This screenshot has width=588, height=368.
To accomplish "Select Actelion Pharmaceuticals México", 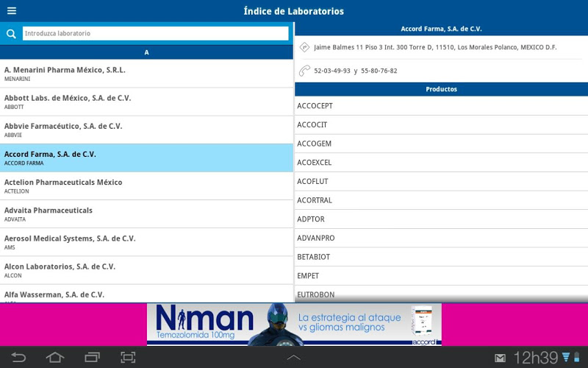I will [146, 186].
